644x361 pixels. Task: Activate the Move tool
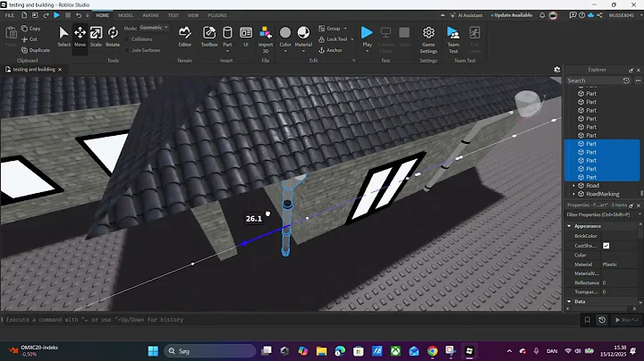[80, 37]
